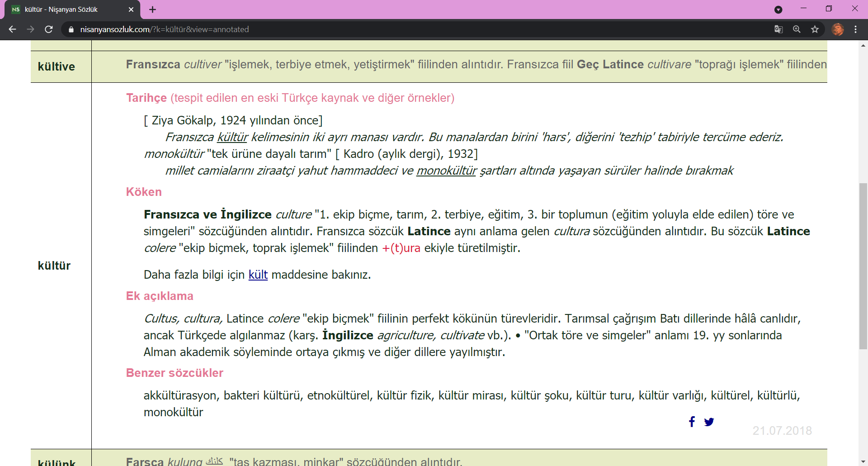868x466 pixels.
Task: Click the underlined kültür in Ziya Gökalp quote
Action: coord(232,137)
